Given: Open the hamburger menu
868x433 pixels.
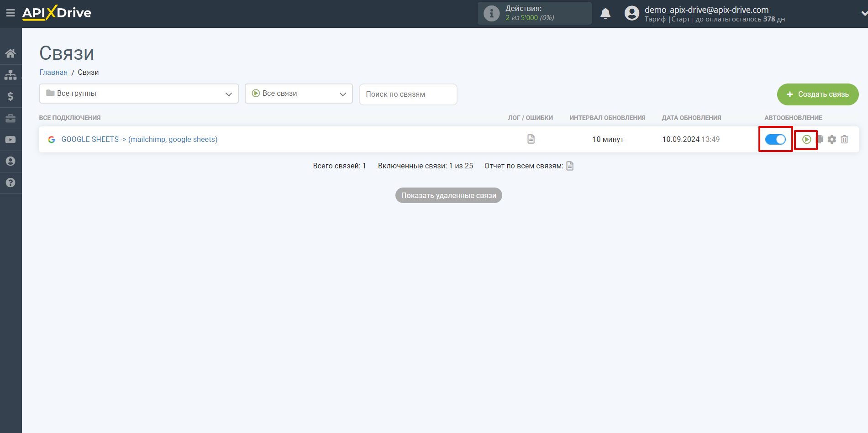Looking at the screenshot, I should tap(10, 13).
